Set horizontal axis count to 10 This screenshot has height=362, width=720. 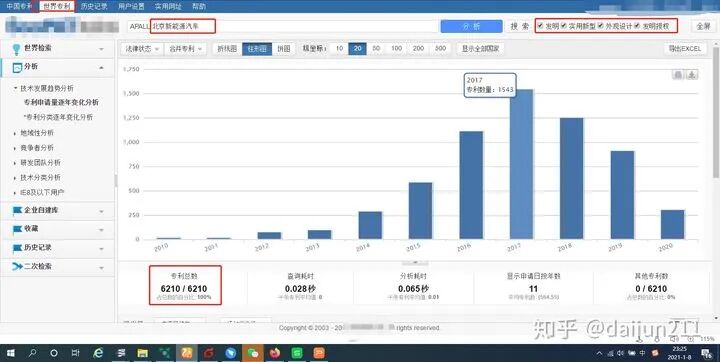click(x=339, y=48)
